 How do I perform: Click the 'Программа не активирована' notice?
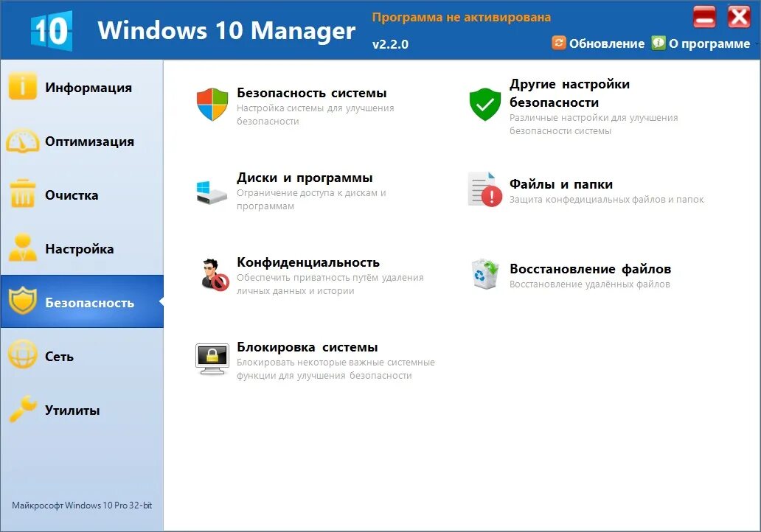point(462,18)
